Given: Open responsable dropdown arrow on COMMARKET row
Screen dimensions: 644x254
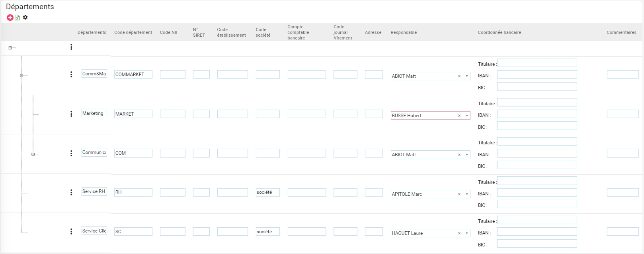Looking at the screenshot, I should coord(467,76).
